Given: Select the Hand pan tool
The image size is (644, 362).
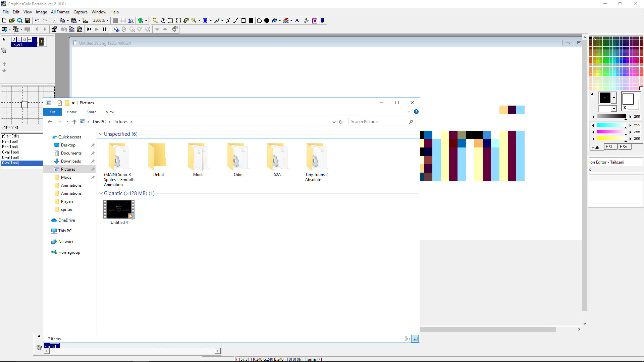Looking at the screenshot, I should click(x=162, y=20).
